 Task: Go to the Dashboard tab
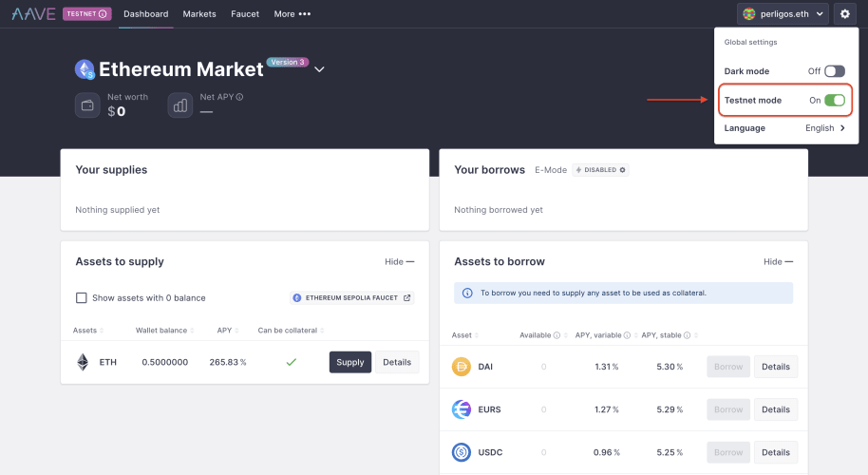[x=145, y=14]
